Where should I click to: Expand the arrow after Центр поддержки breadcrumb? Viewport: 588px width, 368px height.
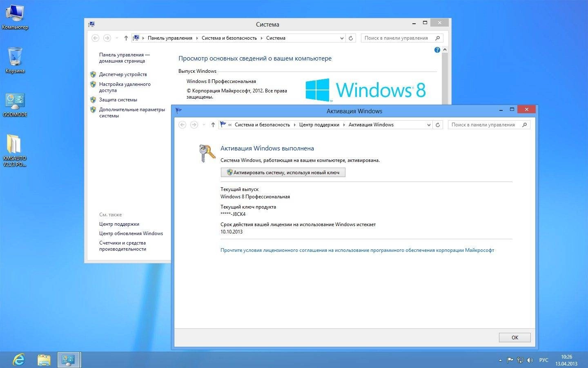tap(344, 125)
